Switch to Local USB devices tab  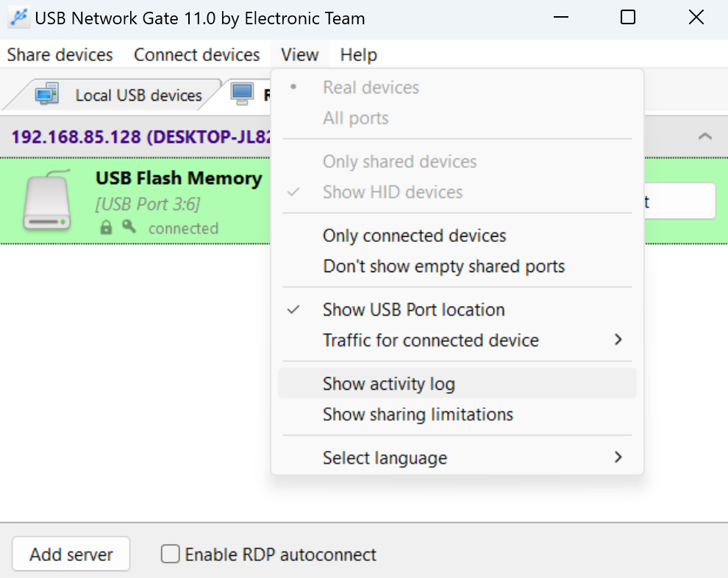coord(138,96)
